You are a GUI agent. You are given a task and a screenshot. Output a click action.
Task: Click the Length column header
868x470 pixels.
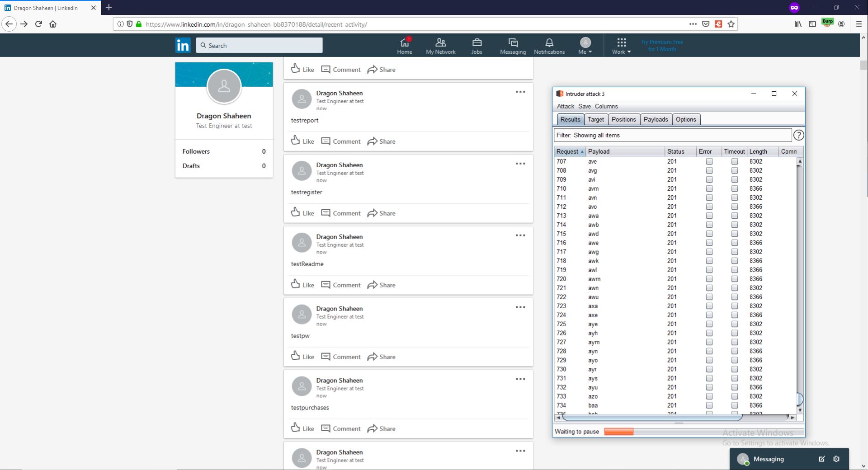(763, 151)
